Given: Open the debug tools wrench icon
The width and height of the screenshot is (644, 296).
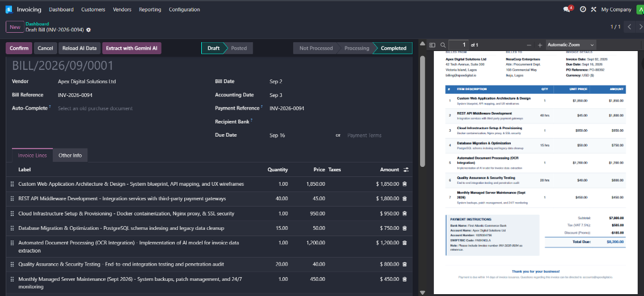Looking at the screenshot, I should click(594, 9).
